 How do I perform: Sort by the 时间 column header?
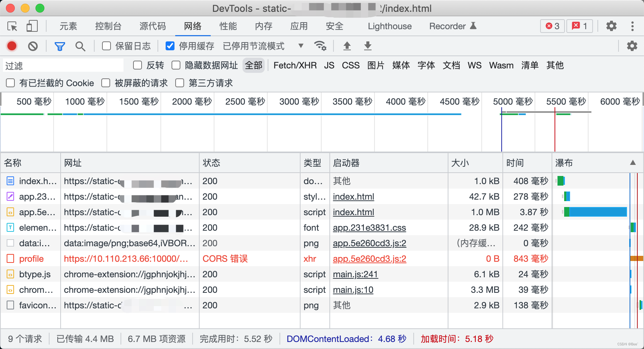click(x=527, y=163)
